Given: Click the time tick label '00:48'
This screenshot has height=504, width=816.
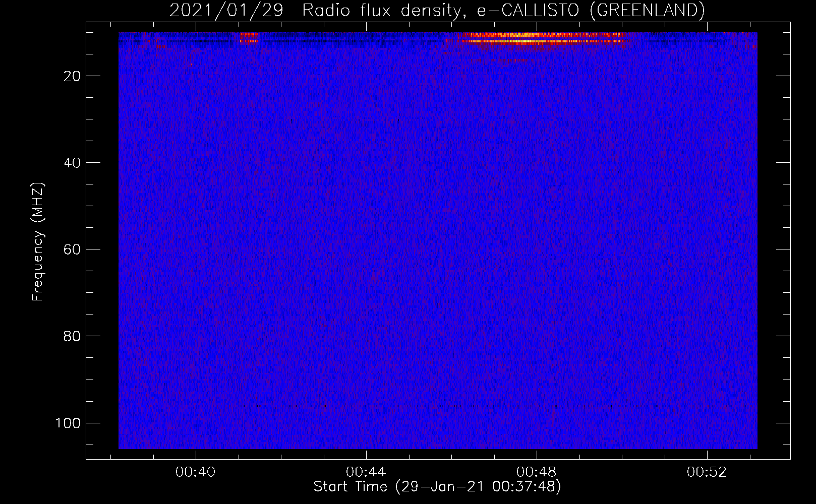Looking at the screenshot, I should (x=536, y=472).
